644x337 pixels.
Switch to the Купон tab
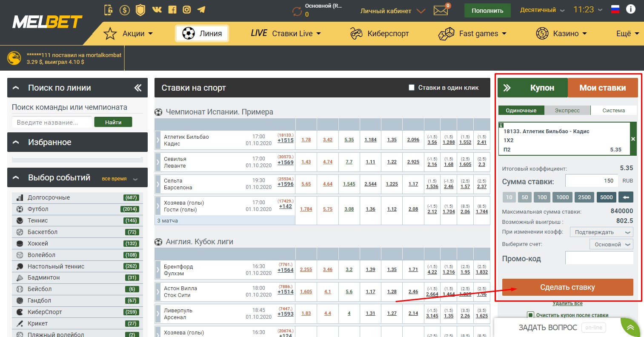click(532, 88)
